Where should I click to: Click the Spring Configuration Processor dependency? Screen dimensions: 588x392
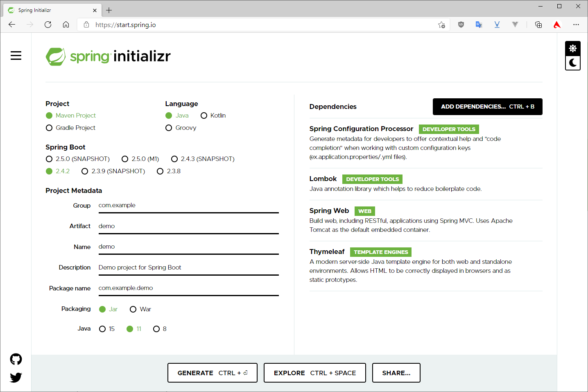[426, 143]
